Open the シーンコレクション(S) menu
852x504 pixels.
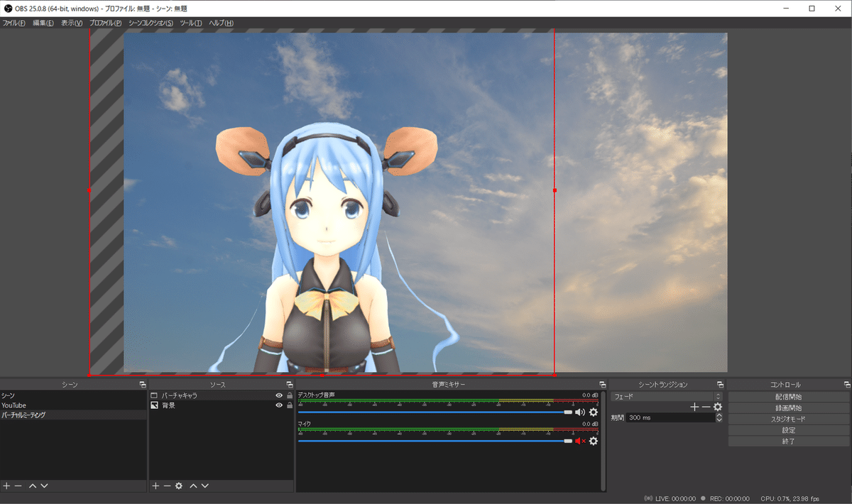pyautogui.click(x=151, y=23)
